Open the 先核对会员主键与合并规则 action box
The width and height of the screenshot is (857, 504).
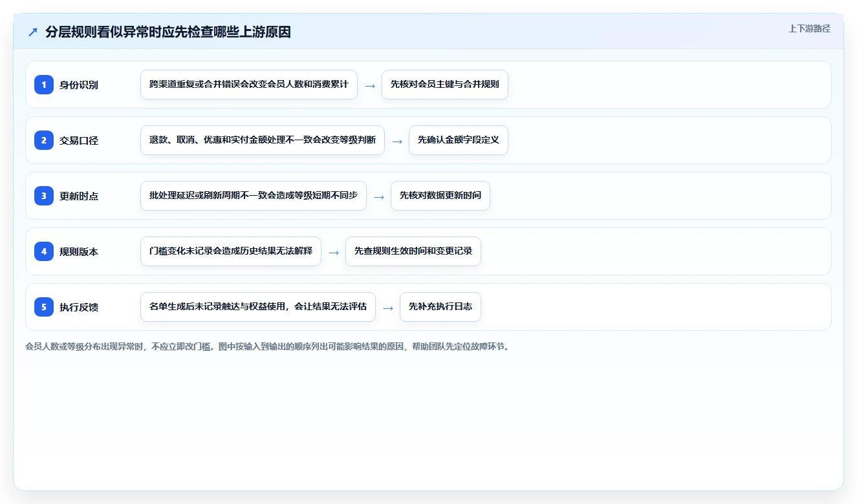coord(445,85)
